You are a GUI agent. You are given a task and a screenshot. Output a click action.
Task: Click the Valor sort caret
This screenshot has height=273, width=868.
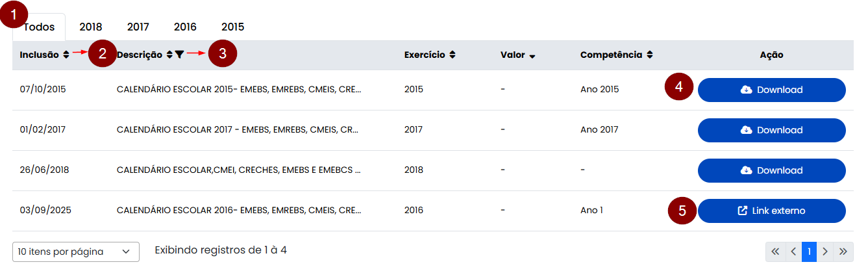click(x=532, y=56)
